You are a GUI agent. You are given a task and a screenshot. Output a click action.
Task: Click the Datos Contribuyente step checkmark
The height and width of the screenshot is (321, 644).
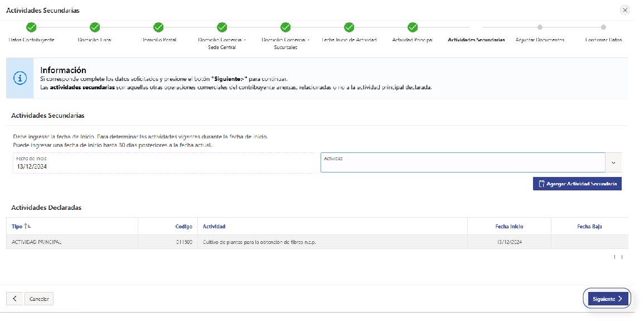point(31,27)
